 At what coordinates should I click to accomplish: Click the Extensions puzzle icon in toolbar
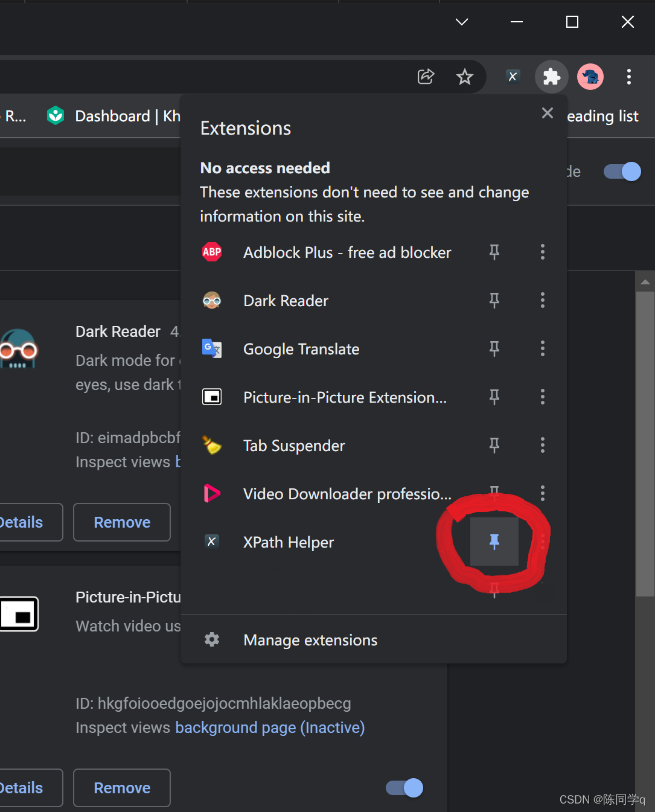click(x=552, y=77)
